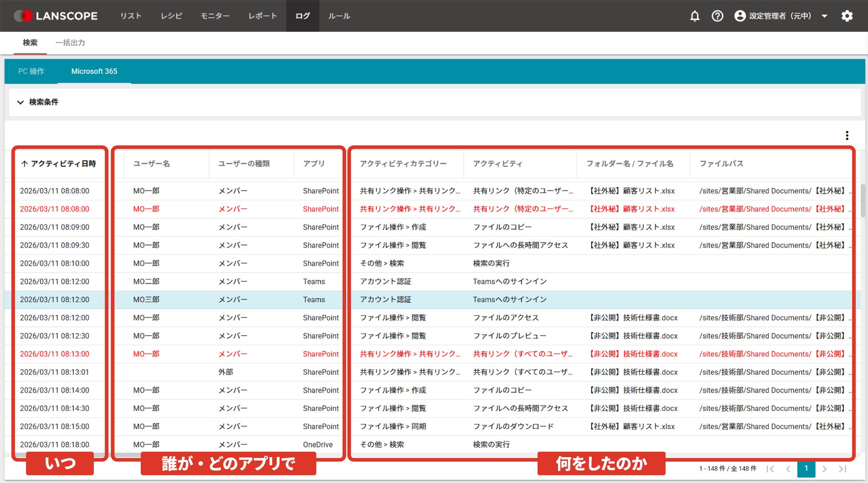This screenshot has width=868, height=483.
Task: Click the LANSCOPE logo
Action: (x=56, y=16)
